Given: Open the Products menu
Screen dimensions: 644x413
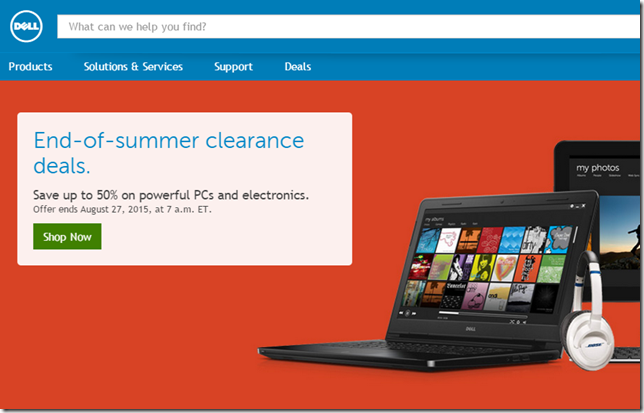Looking at the screenshot, I should point(30,67).
